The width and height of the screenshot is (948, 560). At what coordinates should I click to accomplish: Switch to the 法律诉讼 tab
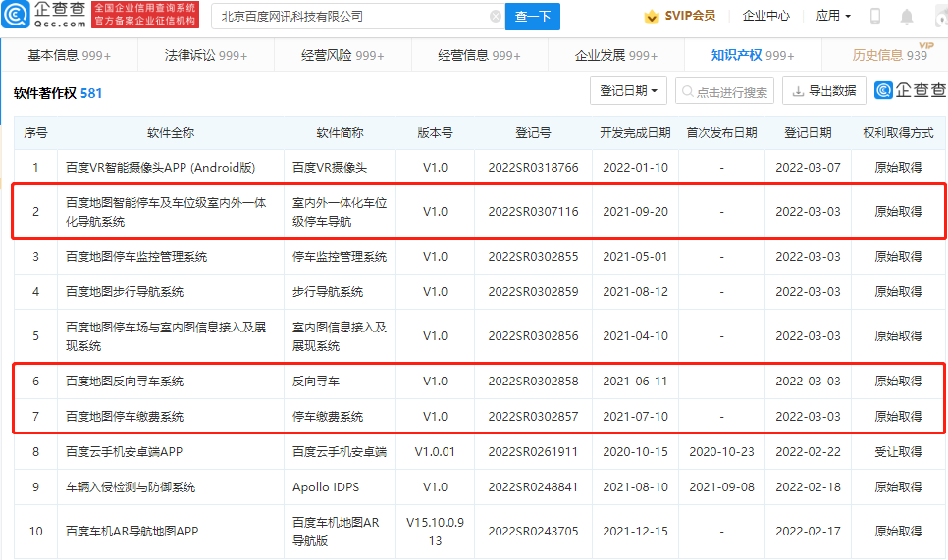(x=206, y=55)
